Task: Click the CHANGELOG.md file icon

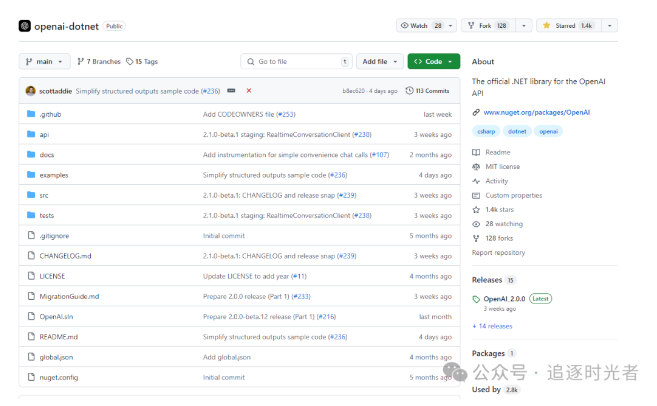Action: coord(31,256)
